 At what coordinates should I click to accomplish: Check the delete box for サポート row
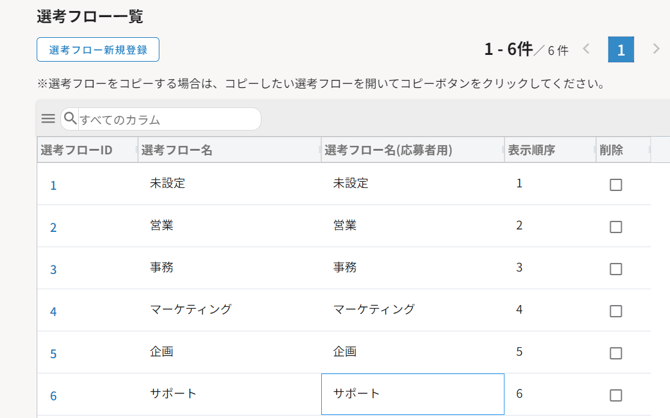616,395
